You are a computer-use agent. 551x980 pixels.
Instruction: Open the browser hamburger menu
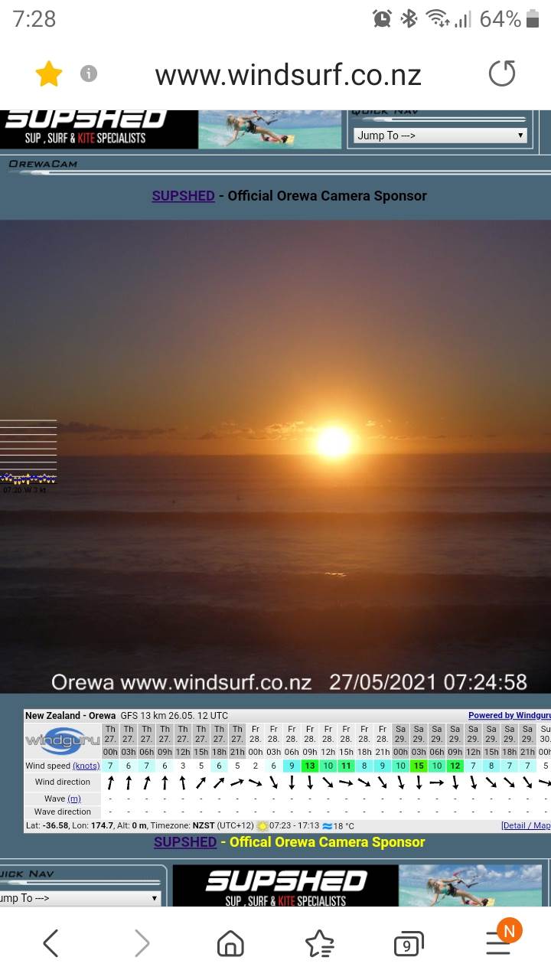pyautogui.click(x=499, y=943)
